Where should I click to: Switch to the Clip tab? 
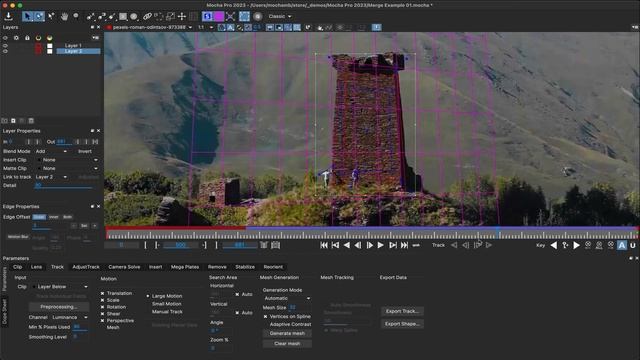coord(18,267)
